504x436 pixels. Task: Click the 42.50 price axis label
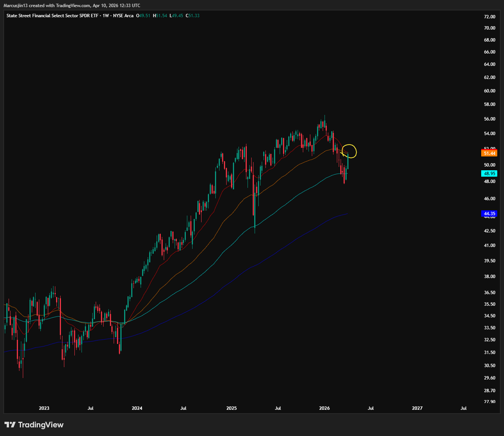[489, 231]
